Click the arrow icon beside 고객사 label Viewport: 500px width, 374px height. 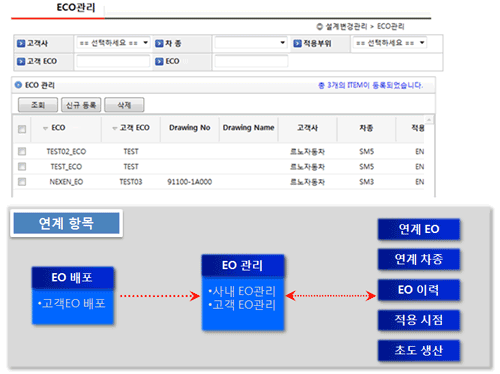click(21, 43)
